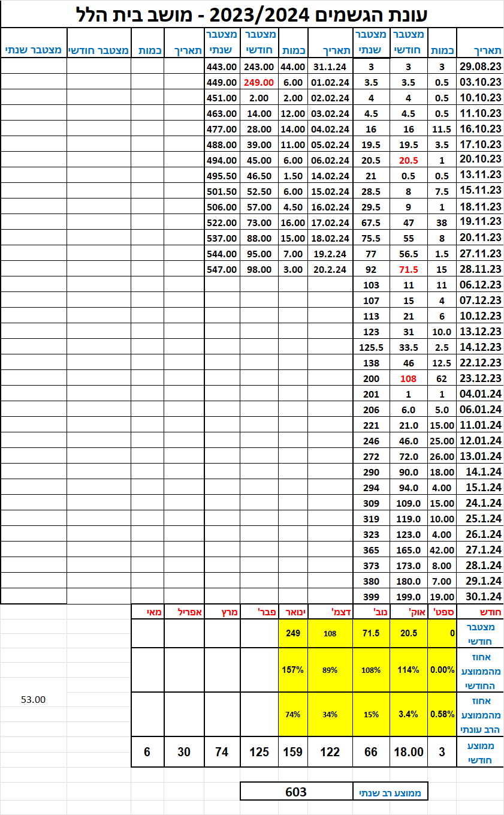504x815 pixels.
Task: Select the ממוצע רב שנתי label cell
Action: click(390, 792)
